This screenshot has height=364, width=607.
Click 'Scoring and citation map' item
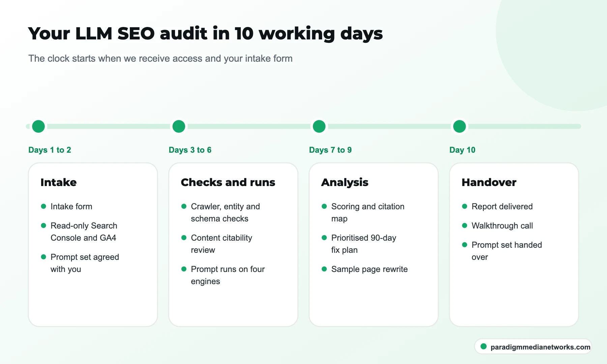[368, 212]
